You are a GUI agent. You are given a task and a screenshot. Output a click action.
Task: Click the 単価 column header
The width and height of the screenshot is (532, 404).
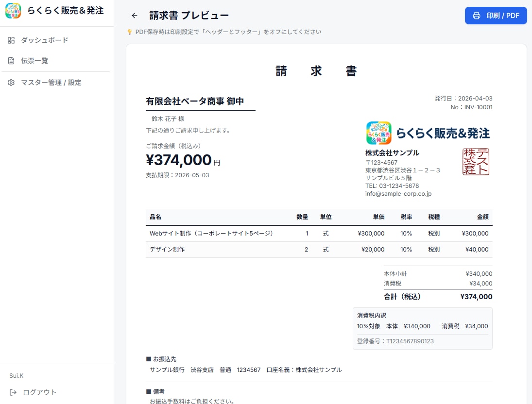click(378, 217)
